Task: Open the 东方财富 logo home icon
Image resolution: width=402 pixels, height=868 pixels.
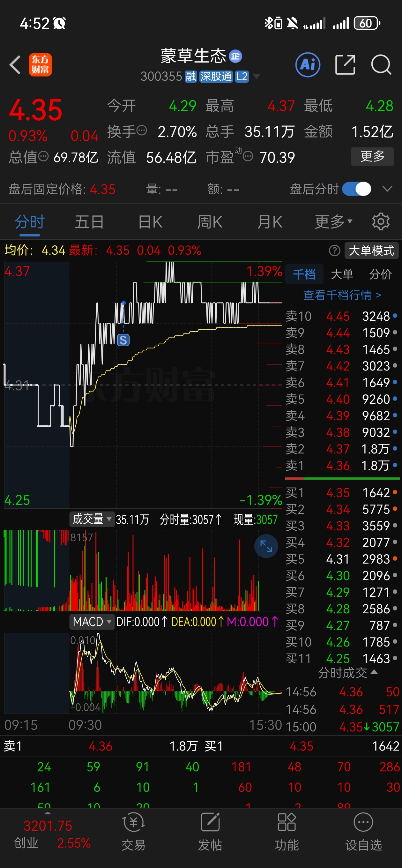Action: (40, 65)
